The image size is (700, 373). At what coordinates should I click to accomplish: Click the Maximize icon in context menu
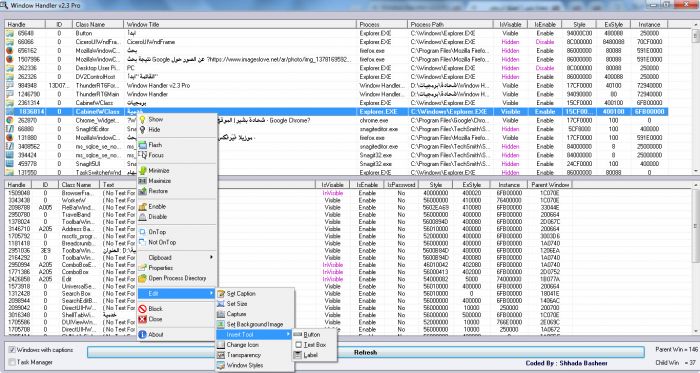[x=142, y=181]
